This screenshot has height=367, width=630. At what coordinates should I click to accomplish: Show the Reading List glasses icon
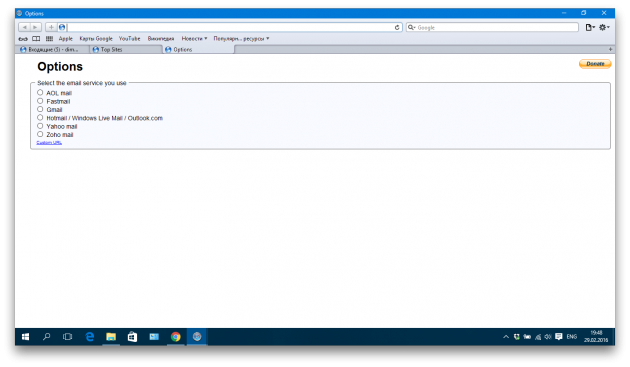23,39
